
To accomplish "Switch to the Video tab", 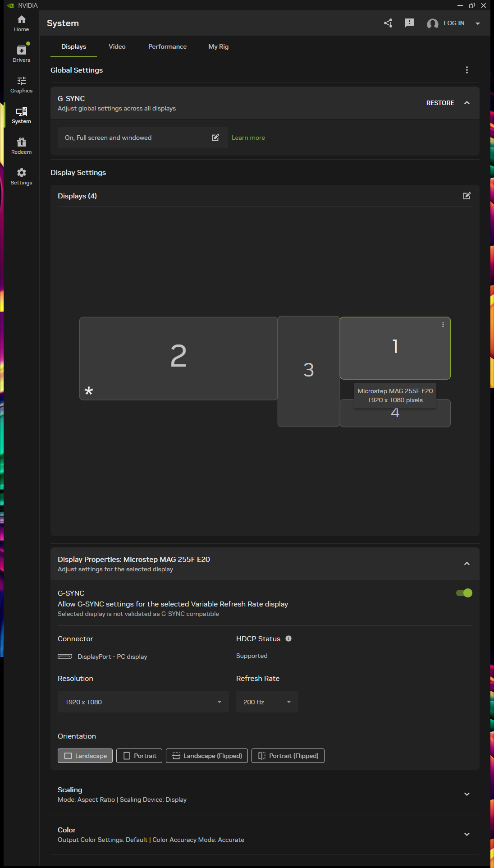I will point(117,46).
